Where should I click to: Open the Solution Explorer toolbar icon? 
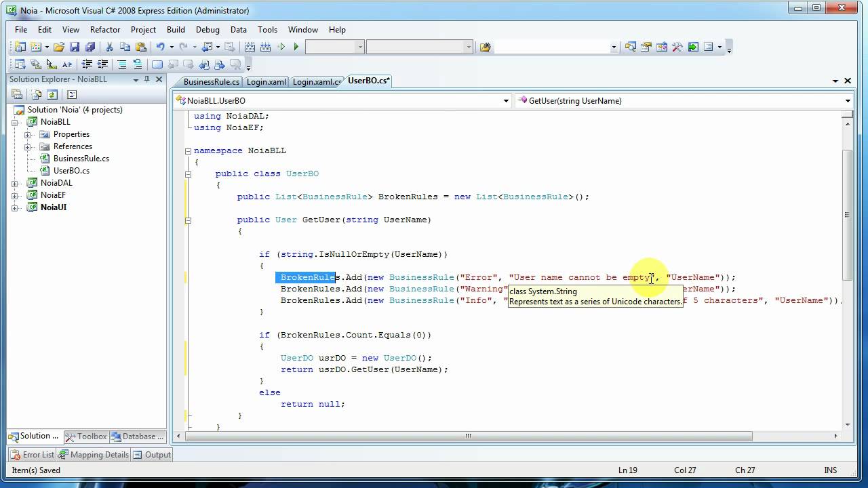631,47
